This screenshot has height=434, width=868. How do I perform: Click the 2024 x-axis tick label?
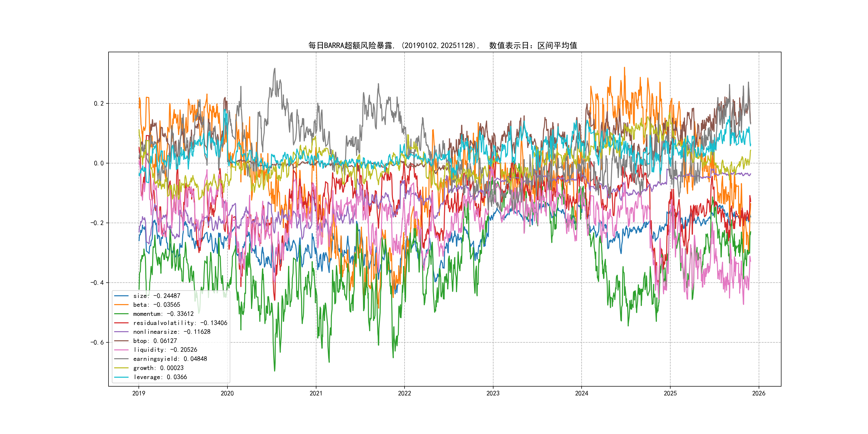[582, 393]
